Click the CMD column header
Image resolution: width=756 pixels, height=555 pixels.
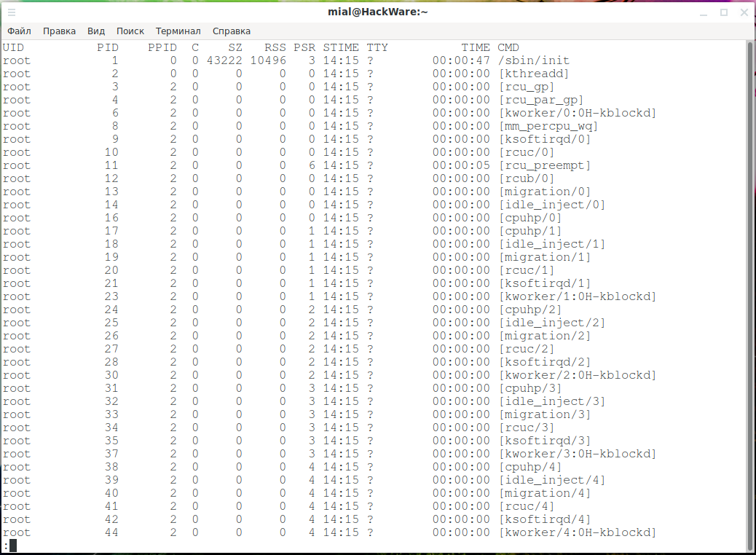click(x=508, y=47)
